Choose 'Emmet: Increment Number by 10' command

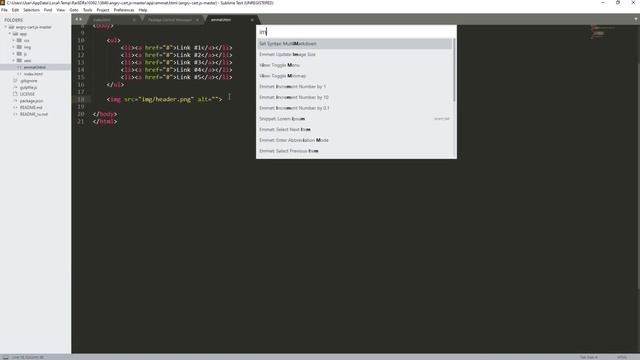tap(354, 97)
